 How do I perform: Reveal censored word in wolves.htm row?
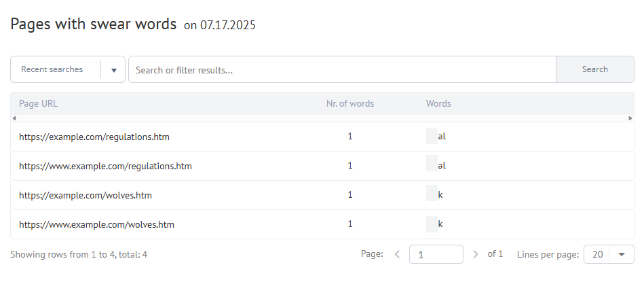tap(432, 195)
